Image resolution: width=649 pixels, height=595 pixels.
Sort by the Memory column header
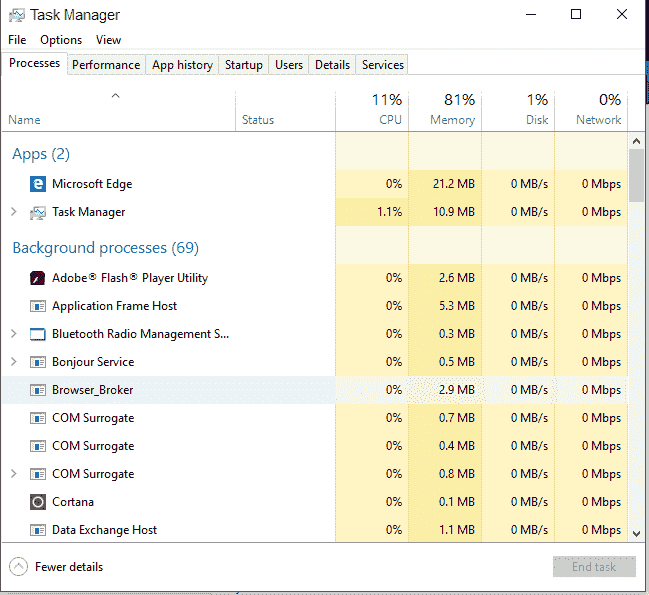(452, 120)
